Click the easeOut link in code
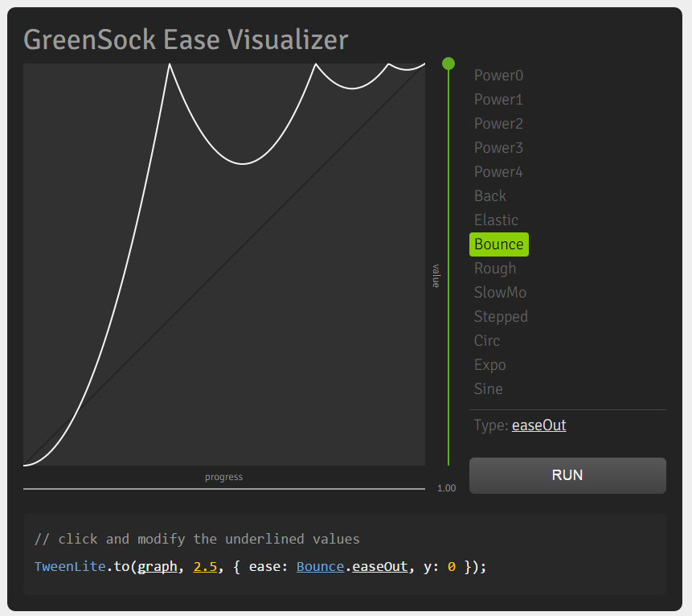The image size is (692, 616). coord(380,567)
